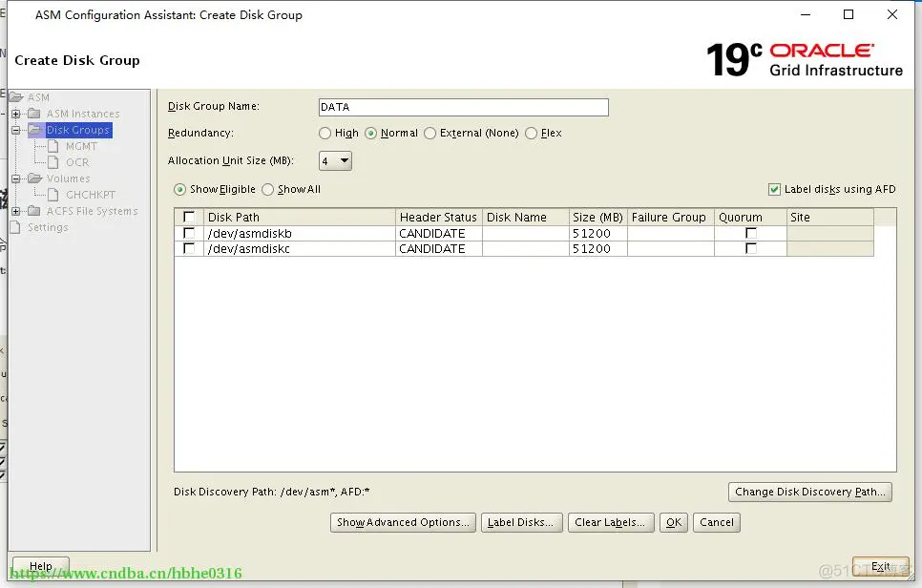Click the MGMT disk group document icon
Viewport: 922px width, 588px height.
53,146
